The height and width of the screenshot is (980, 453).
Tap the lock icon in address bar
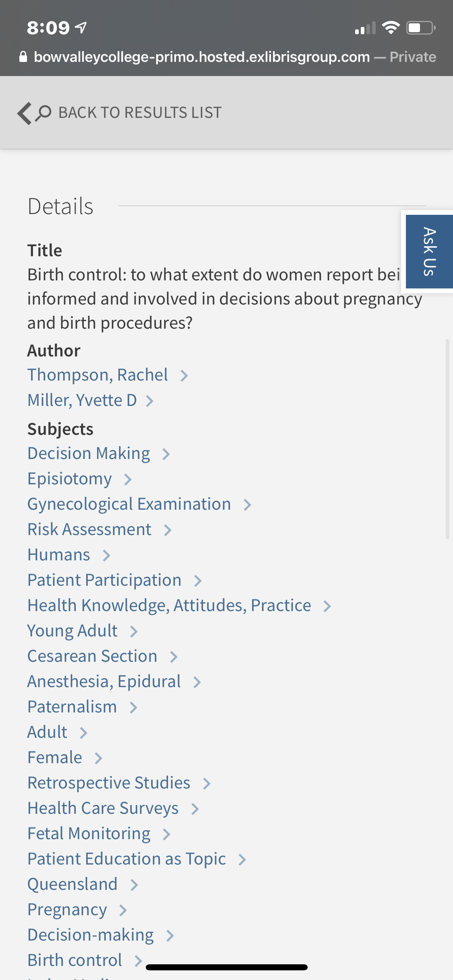tap(23, 57)
